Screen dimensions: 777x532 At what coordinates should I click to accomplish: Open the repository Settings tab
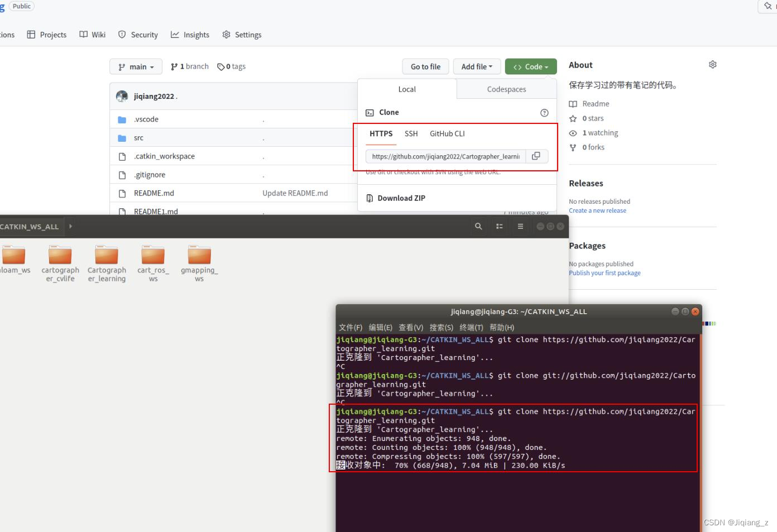tap(242, 35)
